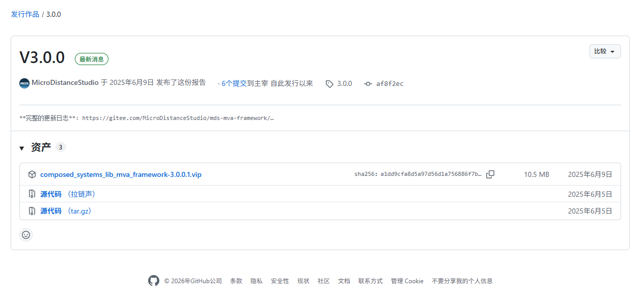Open the 比较 compare dropdown
Screen dimensions: 644x303
pyautogui.click(x=605, y=51)
